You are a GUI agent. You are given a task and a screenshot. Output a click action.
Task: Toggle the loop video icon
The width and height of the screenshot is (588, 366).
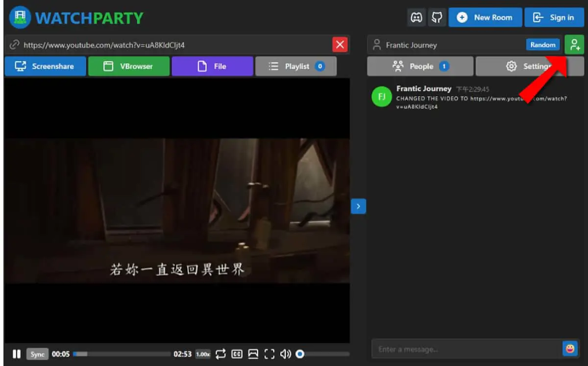220,354
